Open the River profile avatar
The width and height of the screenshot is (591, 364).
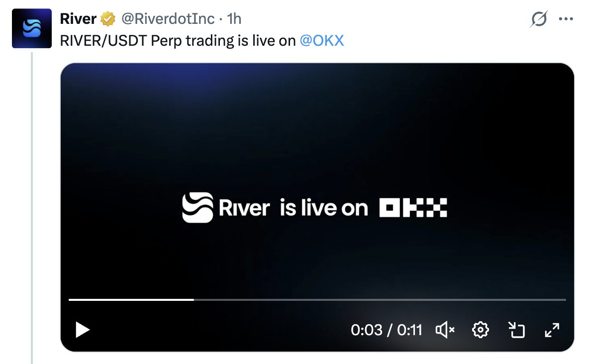[32, 28]
